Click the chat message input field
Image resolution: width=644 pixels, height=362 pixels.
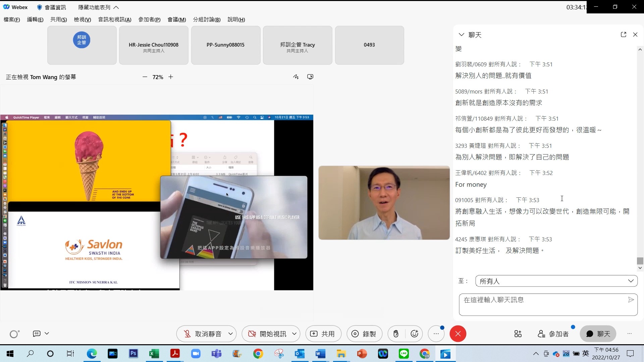pos(548,304)
